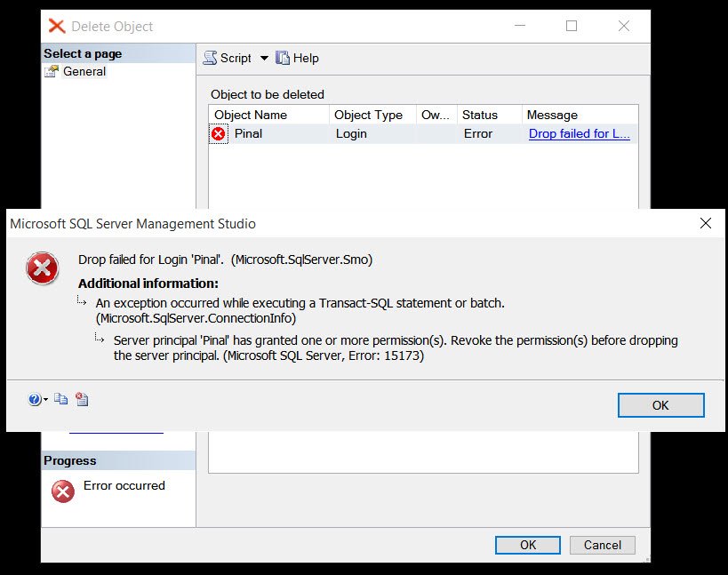Click the Script toolbar button
This screenshot has height=575, width=728.
point(228,58)
